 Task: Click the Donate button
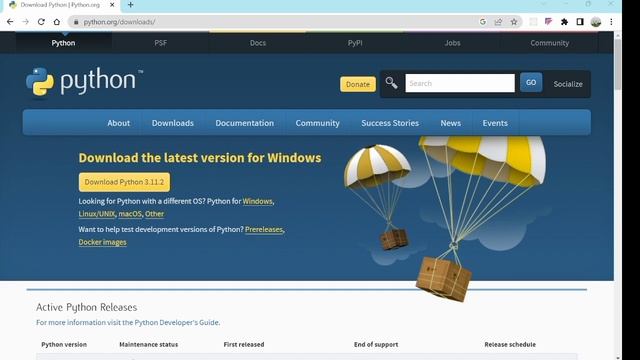(358, 84)
